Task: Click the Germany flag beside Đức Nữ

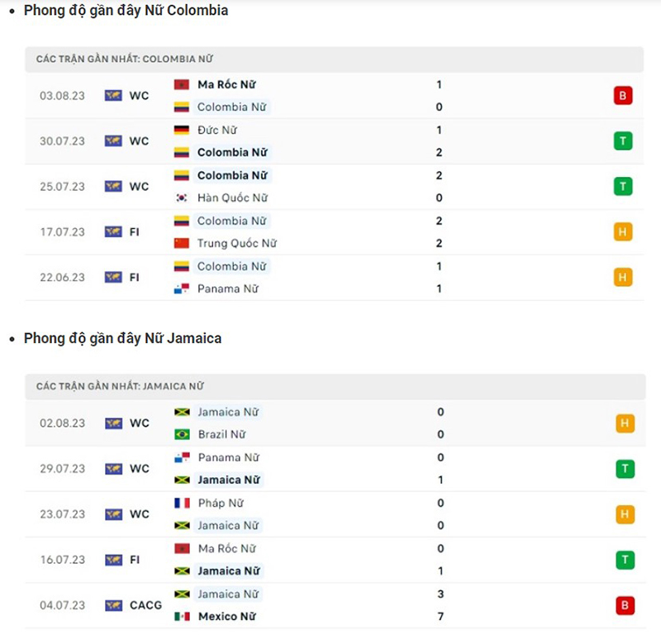Action: (x=182, y=130)
